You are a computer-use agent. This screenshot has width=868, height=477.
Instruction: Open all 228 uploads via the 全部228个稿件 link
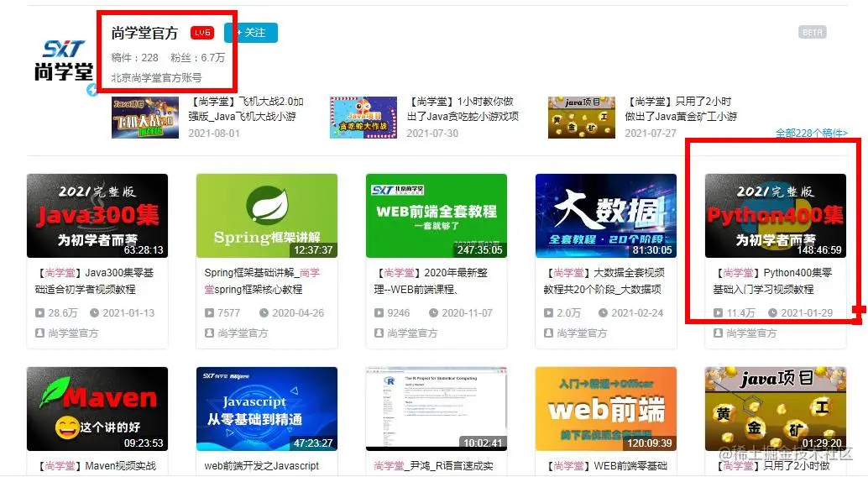tap(811, 133)
